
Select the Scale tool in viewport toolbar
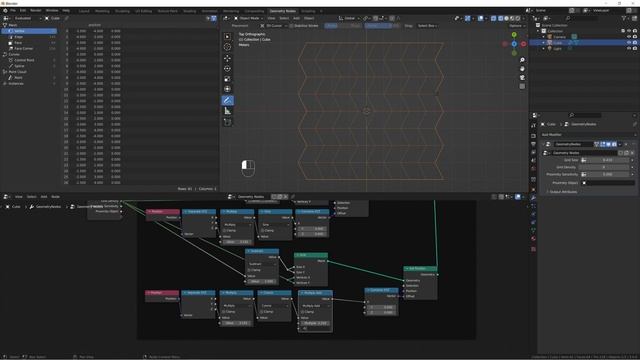[228, 79]
